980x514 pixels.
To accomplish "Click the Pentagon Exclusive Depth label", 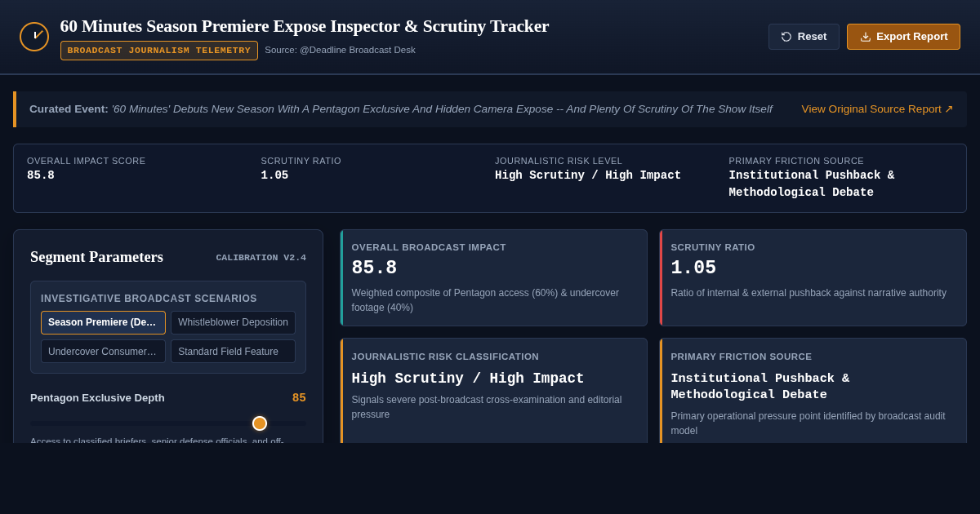I will 97,397.
